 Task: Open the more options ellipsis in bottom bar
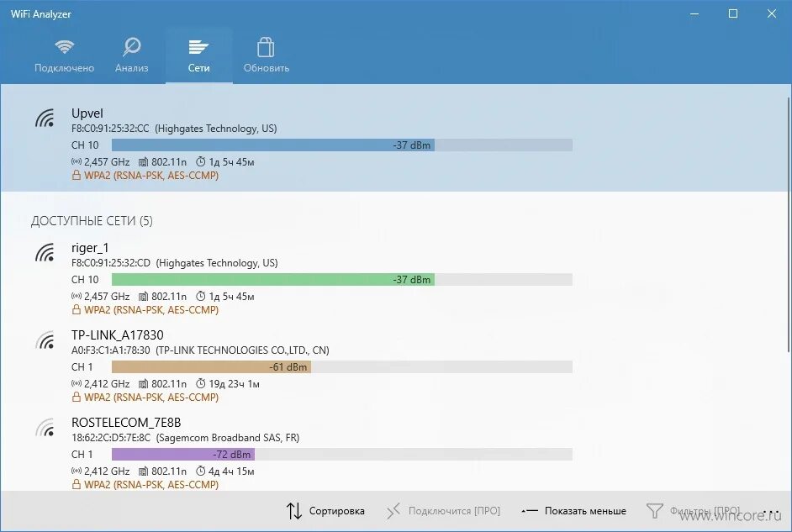(771, 511)
